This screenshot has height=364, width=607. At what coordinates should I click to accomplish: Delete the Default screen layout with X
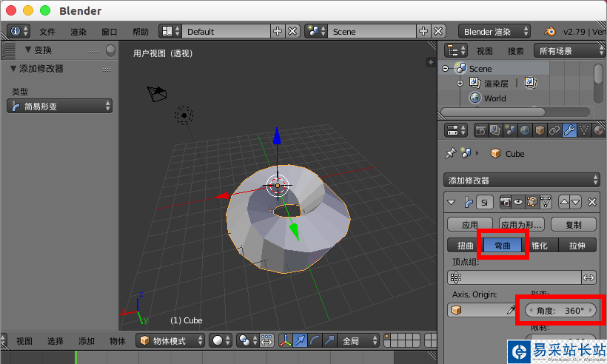(x=292, y=31)
